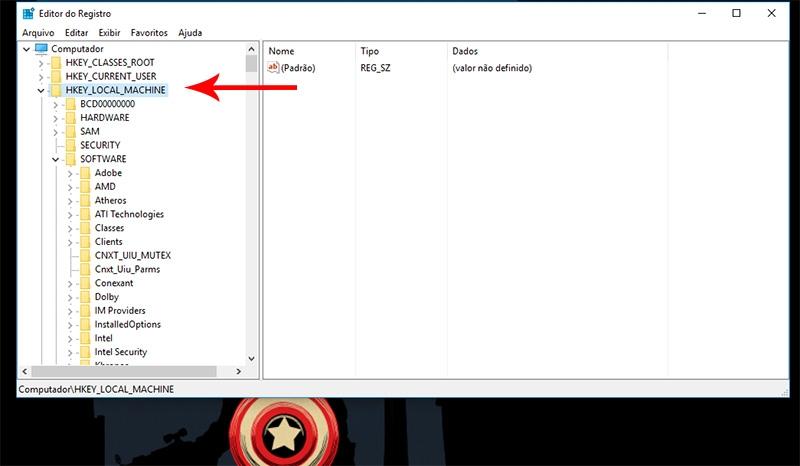Click the tree horizontal scrollbar right arrow

click(x=238, y=372)
